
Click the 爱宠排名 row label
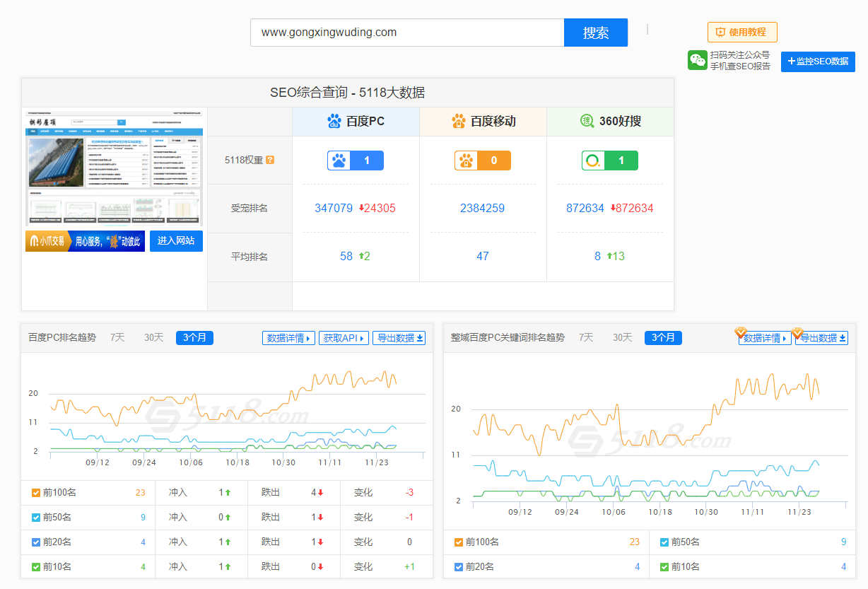(x=250, y=208)
